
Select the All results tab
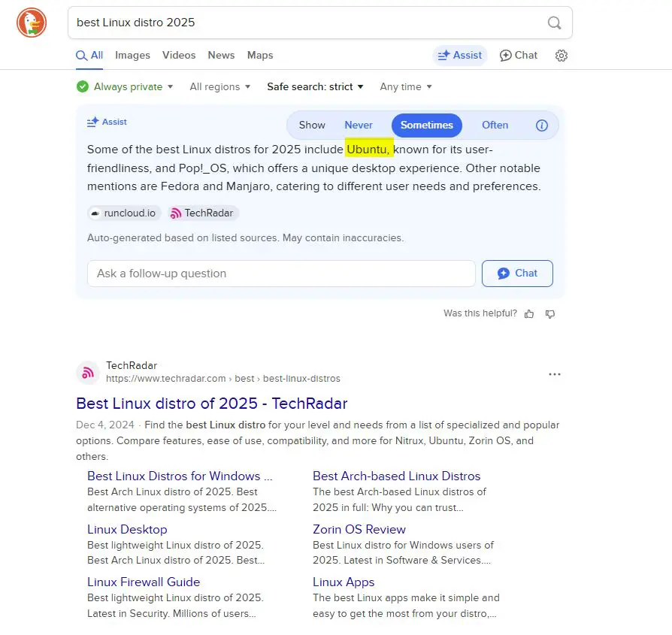pyautogui.click(x=89, y=56)
